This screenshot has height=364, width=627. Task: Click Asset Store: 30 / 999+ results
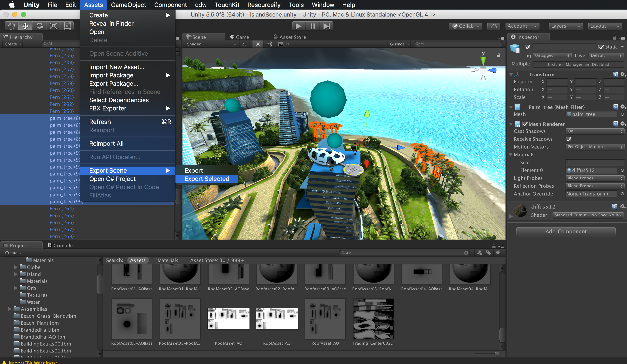point(217,260)
